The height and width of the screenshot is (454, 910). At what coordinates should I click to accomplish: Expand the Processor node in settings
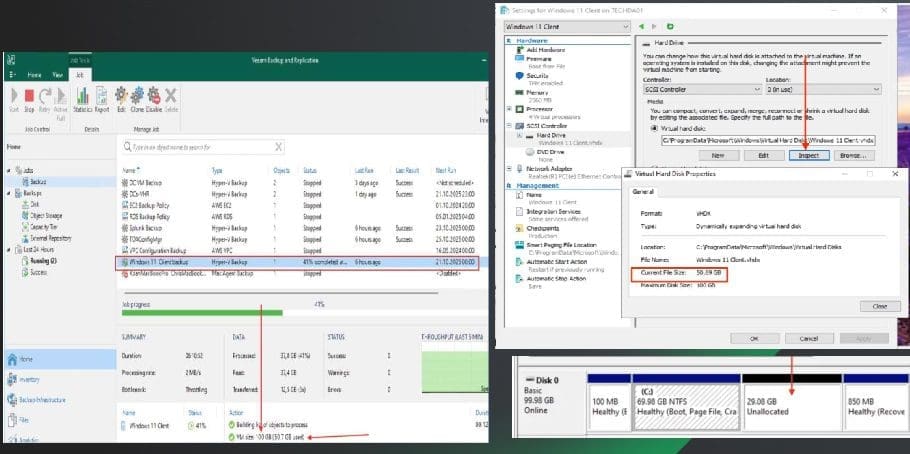[x=509, y=109]
